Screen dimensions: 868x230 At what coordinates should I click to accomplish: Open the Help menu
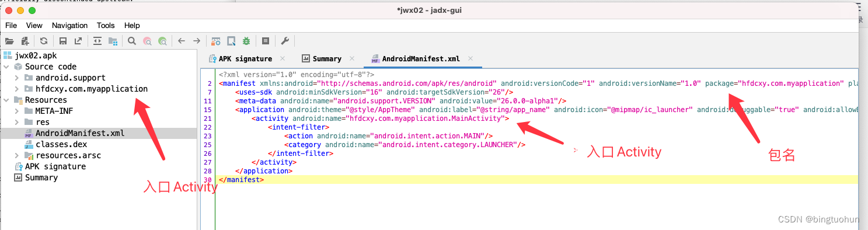point(132,25)
